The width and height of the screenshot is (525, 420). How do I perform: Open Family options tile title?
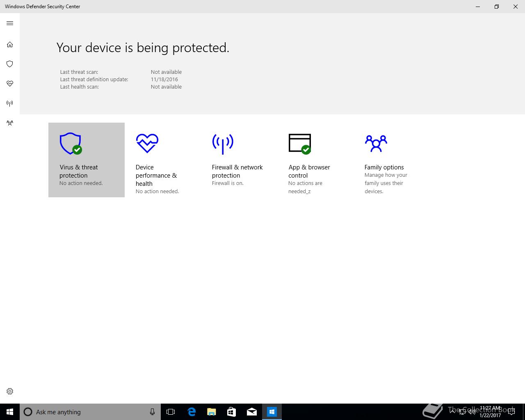pyautogui.click(x=384, y=167)
